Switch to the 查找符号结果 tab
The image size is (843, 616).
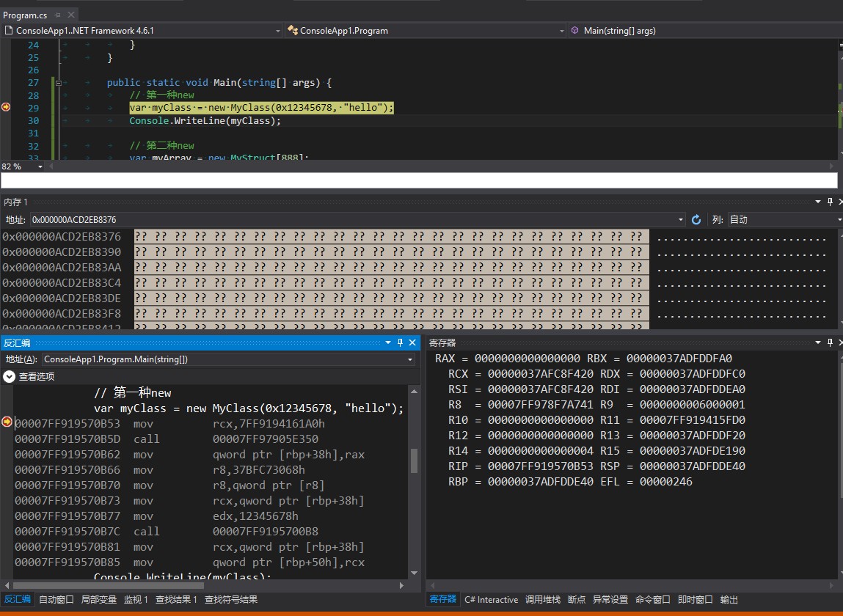point(231,599)
